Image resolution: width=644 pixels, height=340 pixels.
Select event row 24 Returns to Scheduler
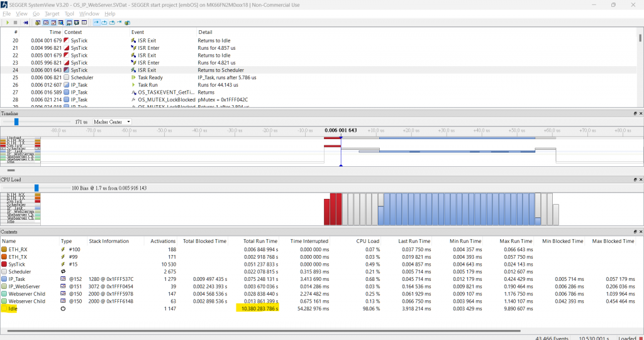tap(318, 70)
